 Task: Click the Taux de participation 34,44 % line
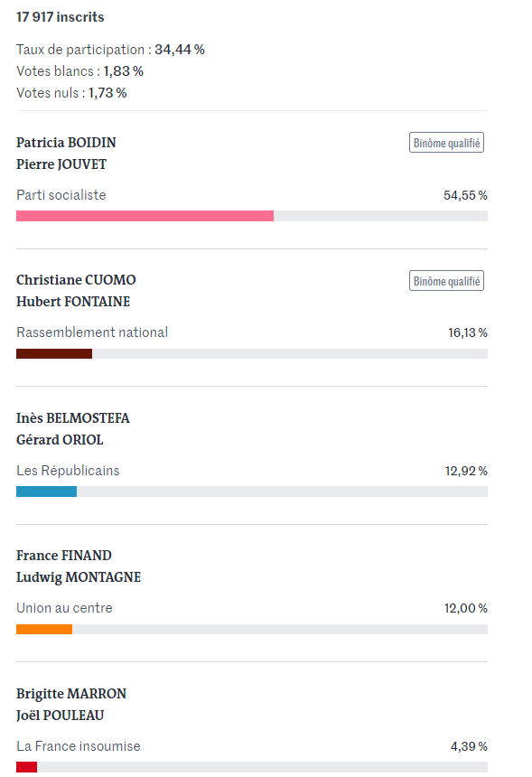110,50
